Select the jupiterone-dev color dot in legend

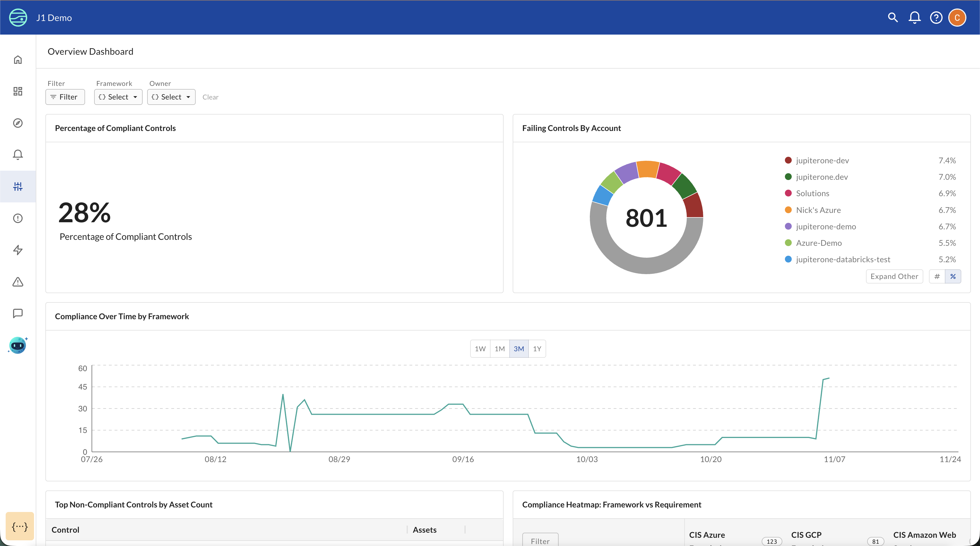point(789,160)
